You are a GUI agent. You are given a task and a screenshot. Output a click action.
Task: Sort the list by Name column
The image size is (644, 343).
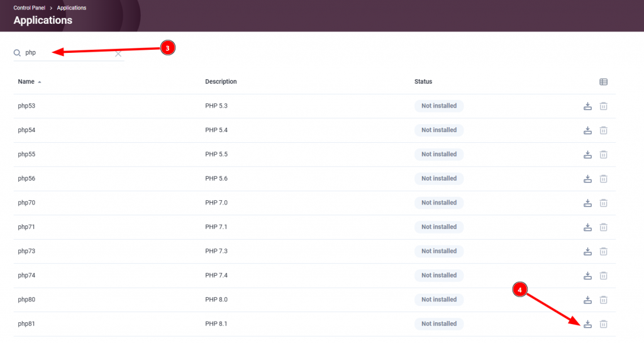tap(26, 82)
